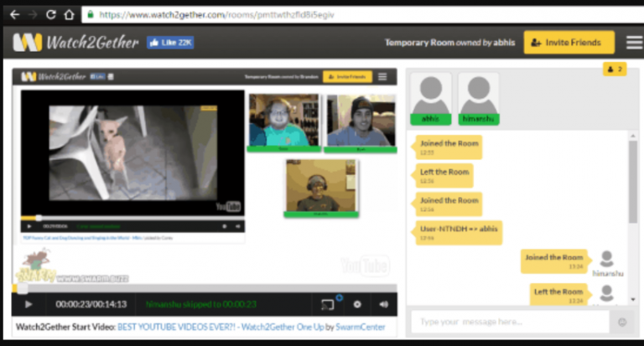Click the swarm.buzz logo overlay
This screenshot has width=644, height=346.
[71, 266]
